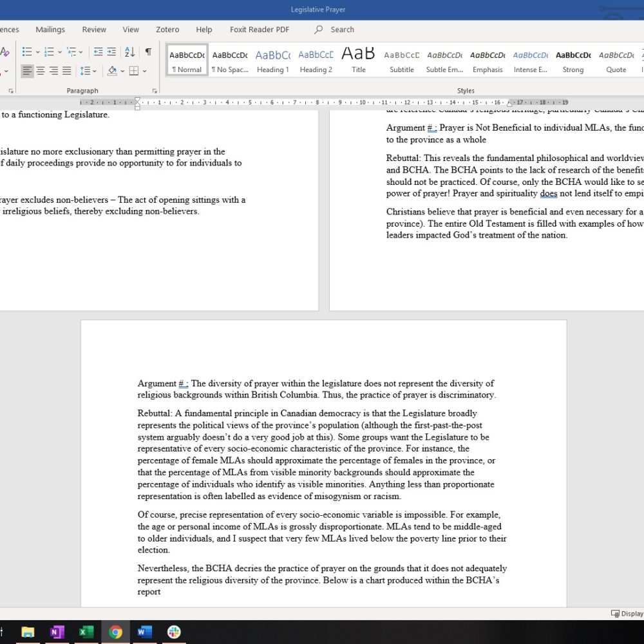Increase the paragraph indent
Image resolution: width=644 pixels, height=644 pixels.
pos(111,52)
